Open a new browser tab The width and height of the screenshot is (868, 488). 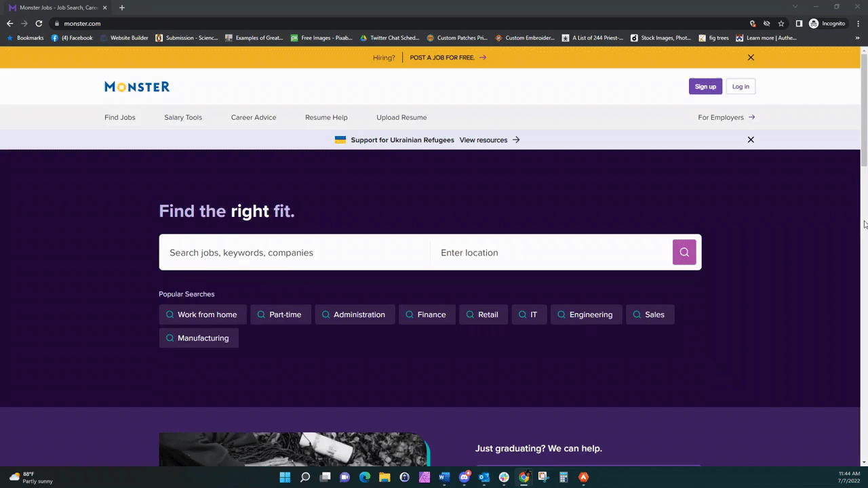click(x=122, y=7)
